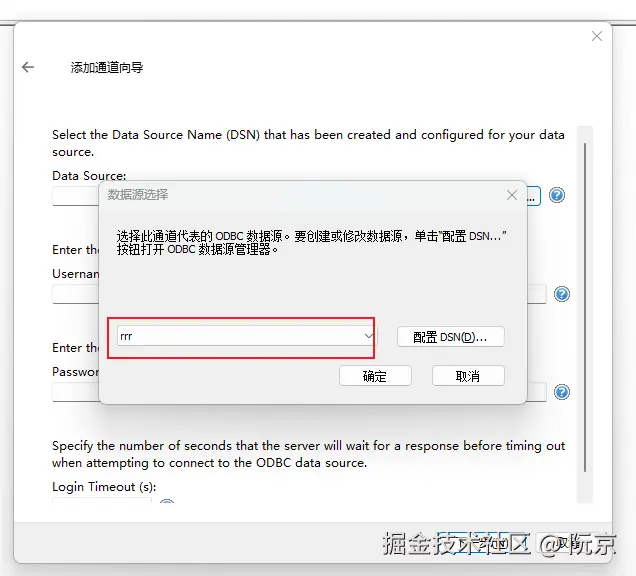The image size is (636, 576).
Task: Open help for Data Source field
Action: tap(556, 195)
